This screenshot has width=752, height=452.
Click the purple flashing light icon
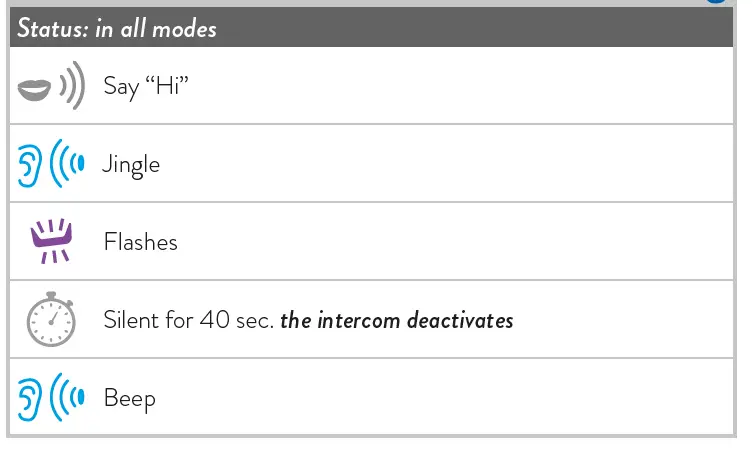(x=49, y=241)
